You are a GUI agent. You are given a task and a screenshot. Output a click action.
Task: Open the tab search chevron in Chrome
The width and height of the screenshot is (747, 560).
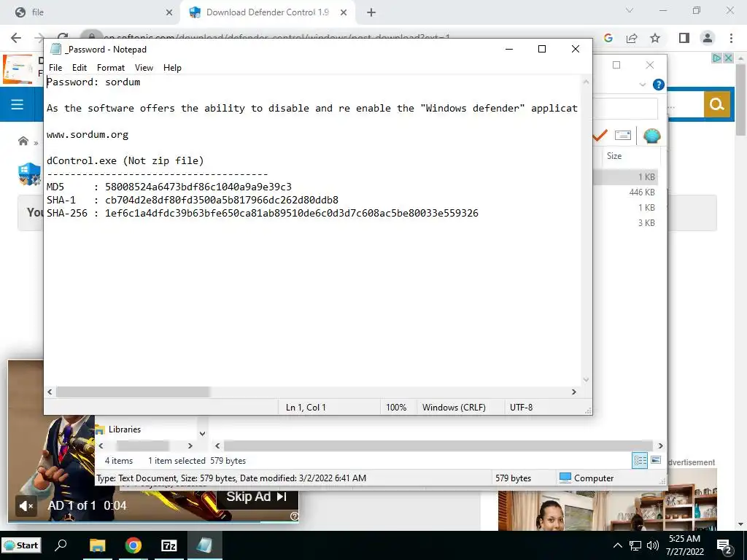(x=630, y=10)
